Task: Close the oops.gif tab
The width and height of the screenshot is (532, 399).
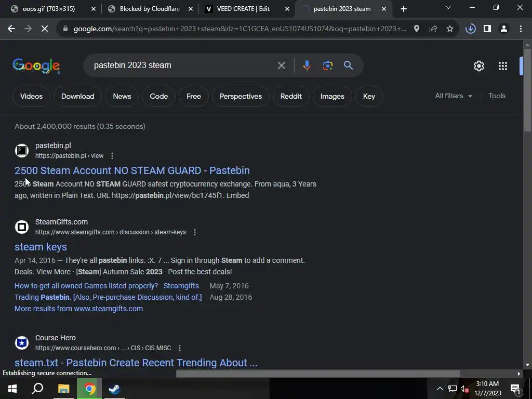Action: pos(94,9)
